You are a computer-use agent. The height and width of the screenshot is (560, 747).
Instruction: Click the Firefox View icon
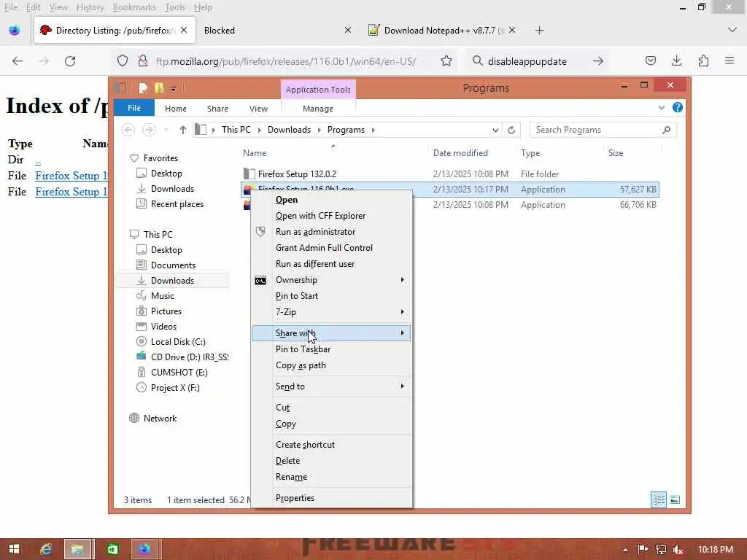(15, 31)
